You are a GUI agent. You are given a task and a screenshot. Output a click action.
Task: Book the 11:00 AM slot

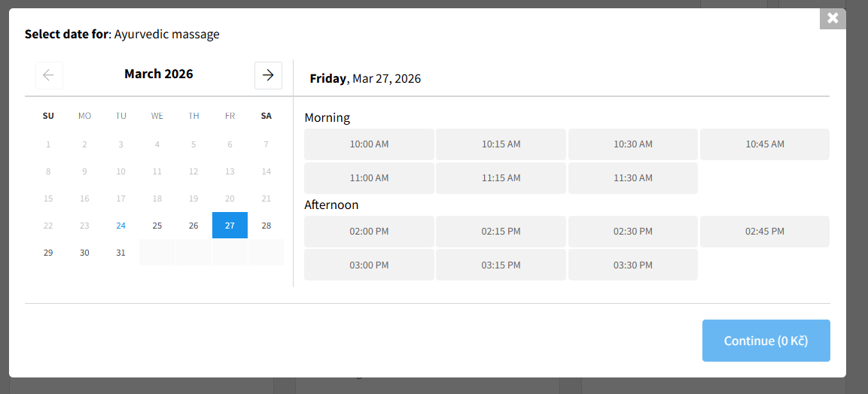point(369,178)
